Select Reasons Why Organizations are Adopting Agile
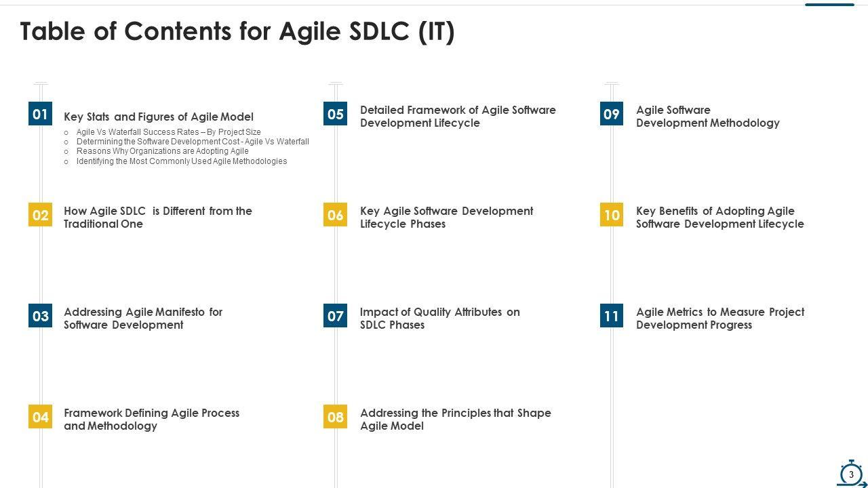This screenshot has height=488, width=868. point(162,151)
